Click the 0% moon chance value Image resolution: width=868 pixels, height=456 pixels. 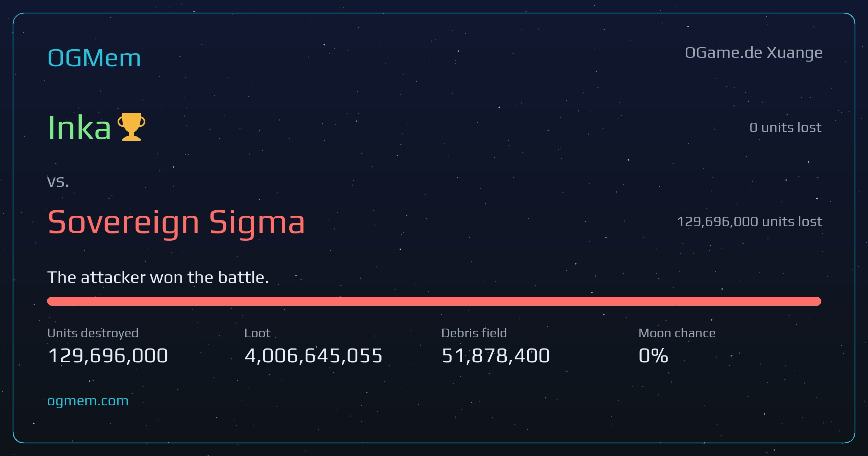(x=653, y=355)
